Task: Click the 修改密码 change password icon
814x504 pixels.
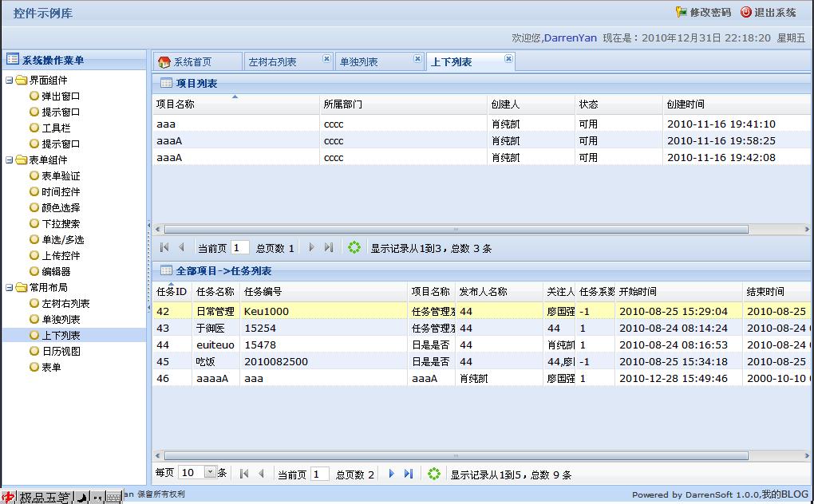Action: [681, 12]
